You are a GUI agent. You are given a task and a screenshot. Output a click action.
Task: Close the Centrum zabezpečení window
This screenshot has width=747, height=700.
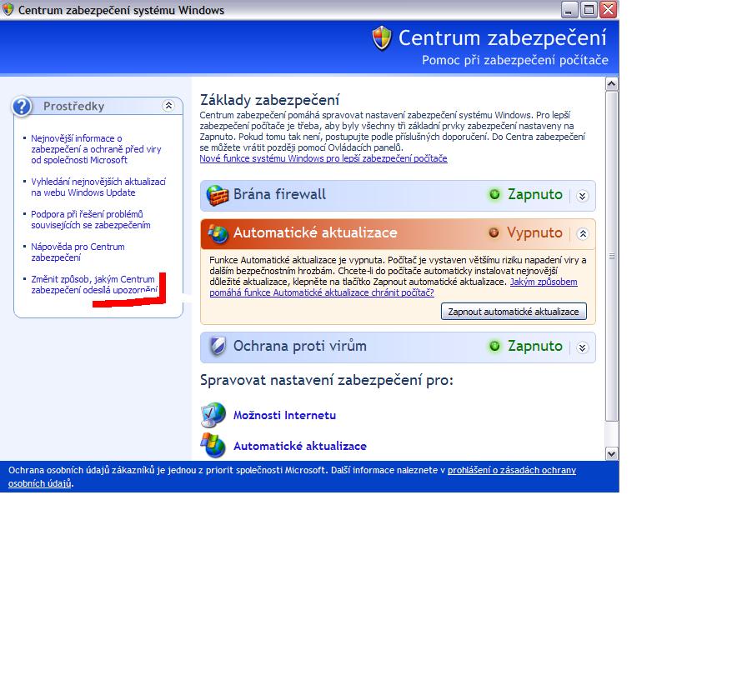(609, 9)
